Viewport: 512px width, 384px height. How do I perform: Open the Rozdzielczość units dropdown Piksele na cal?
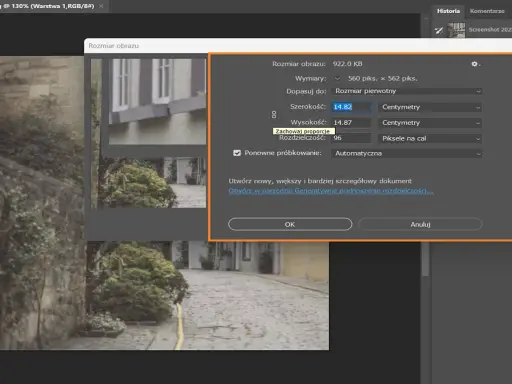pos(430,138)
